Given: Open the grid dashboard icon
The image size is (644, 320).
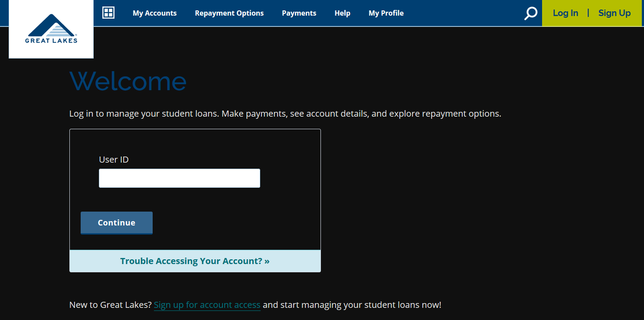Looking at the screenshot, I should pyautogui.click(x=108, y=13).
